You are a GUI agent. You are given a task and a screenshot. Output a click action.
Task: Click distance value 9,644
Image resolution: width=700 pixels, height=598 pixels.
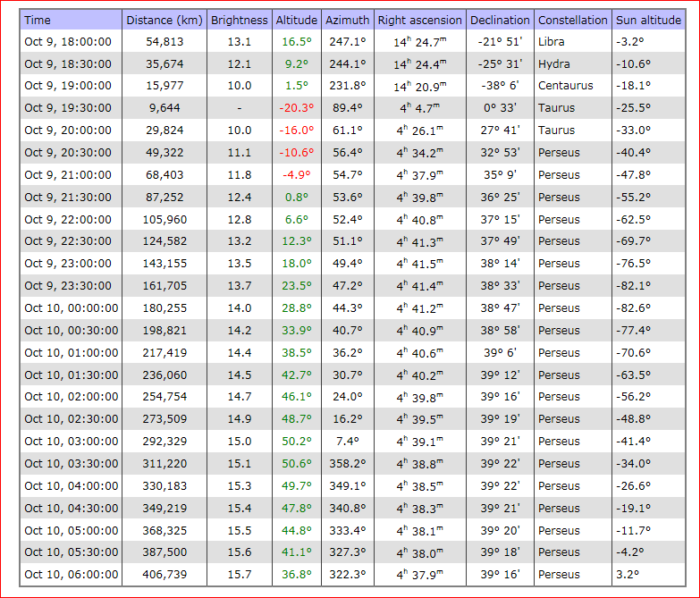click(x=164, y=107)
